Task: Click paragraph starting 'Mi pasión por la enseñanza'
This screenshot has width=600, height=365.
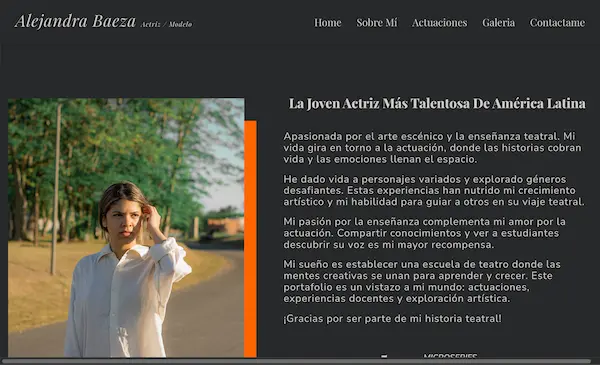Action: [x=424, y=233]
